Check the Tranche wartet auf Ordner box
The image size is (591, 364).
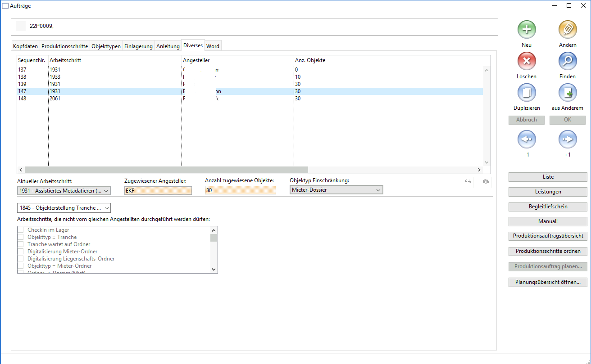[x=21, y=244]
